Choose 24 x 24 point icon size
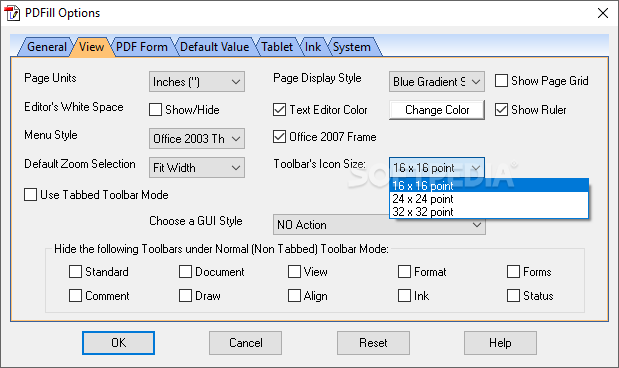 pos(489,199)
